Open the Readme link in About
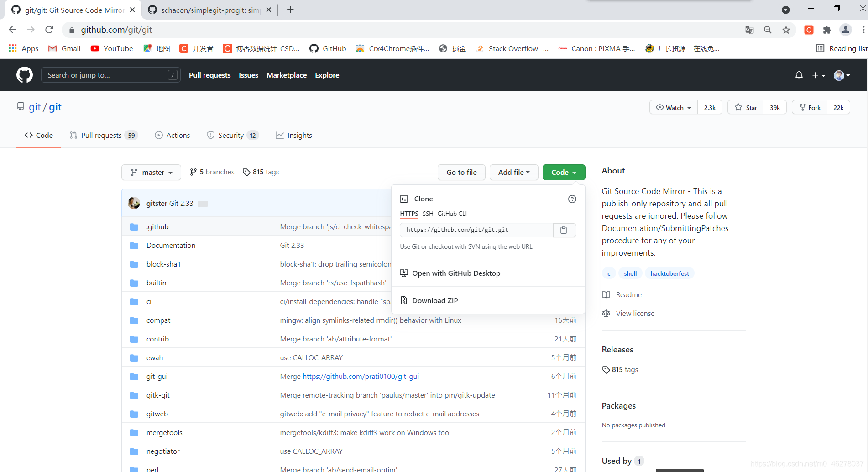868x472 pixels. [x=622, y=295]
